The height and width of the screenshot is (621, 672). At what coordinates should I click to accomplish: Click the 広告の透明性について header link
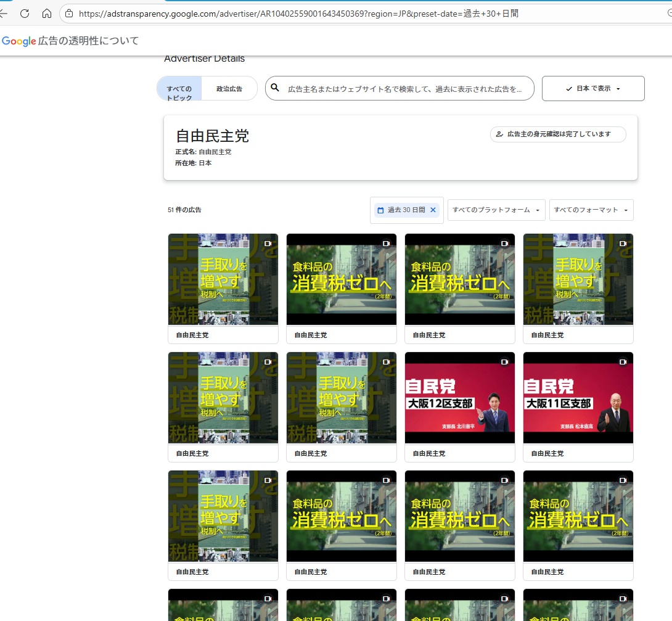pyautogui.click(x=88, y=41)
